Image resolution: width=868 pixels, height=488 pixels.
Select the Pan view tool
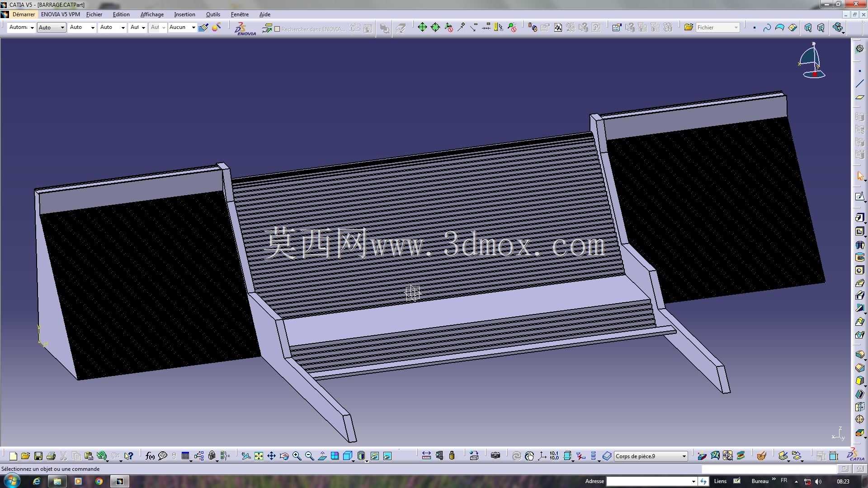[x=271, y=456]
